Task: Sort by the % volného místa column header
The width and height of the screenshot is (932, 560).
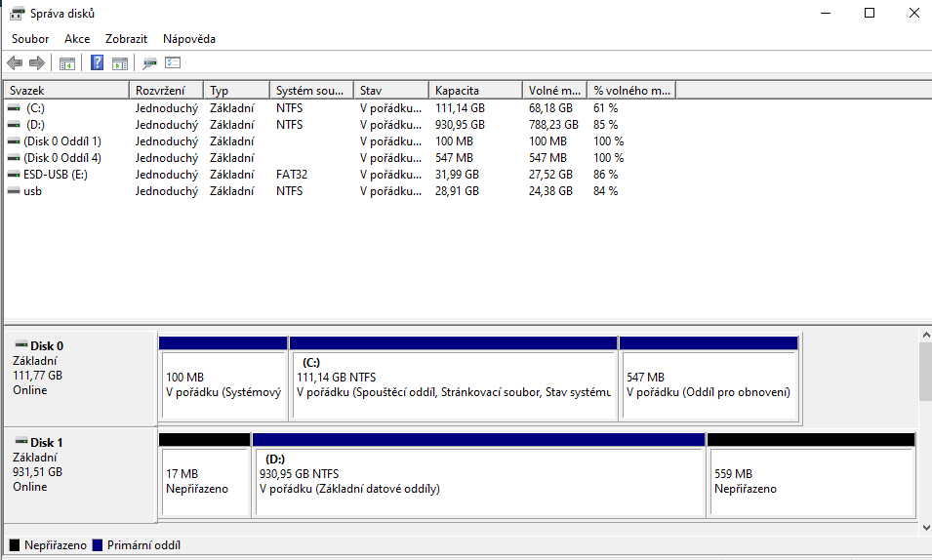Action: [631, 91]
